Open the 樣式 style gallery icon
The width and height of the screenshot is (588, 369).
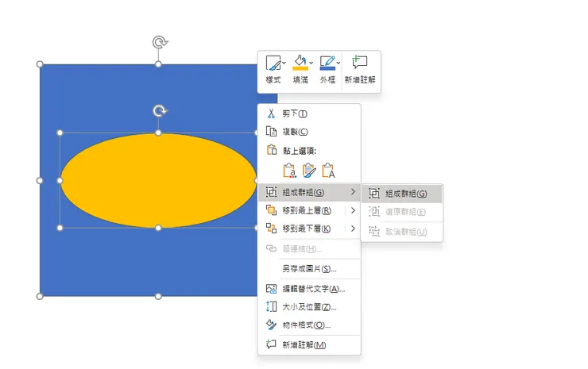[273, 63]
